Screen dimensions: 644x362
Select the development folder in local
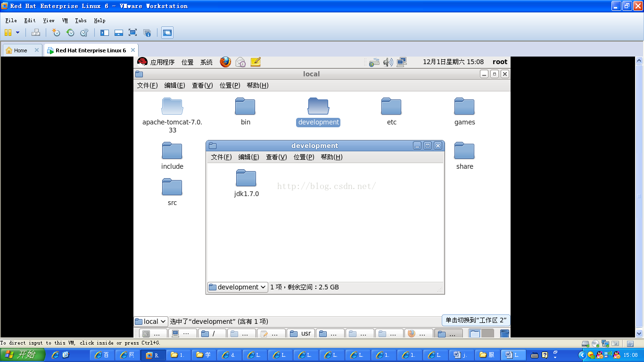coord(318,112)
